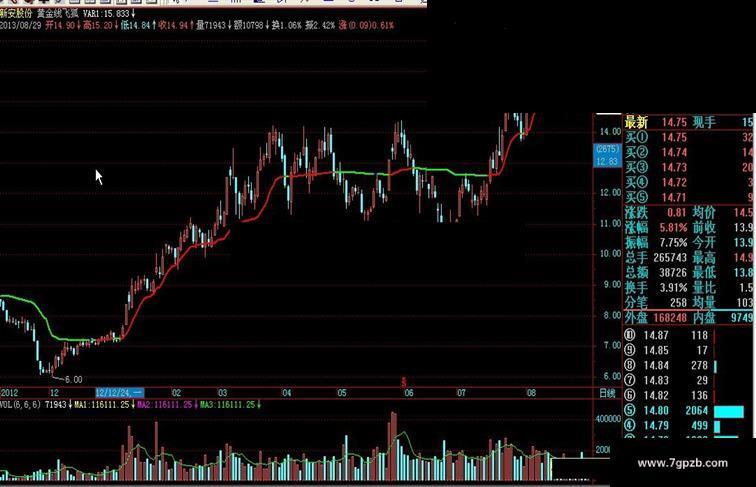Click the 总额 value 38726
The width and height of the screenshot is (756, 487).
click(x=673, y=272)
